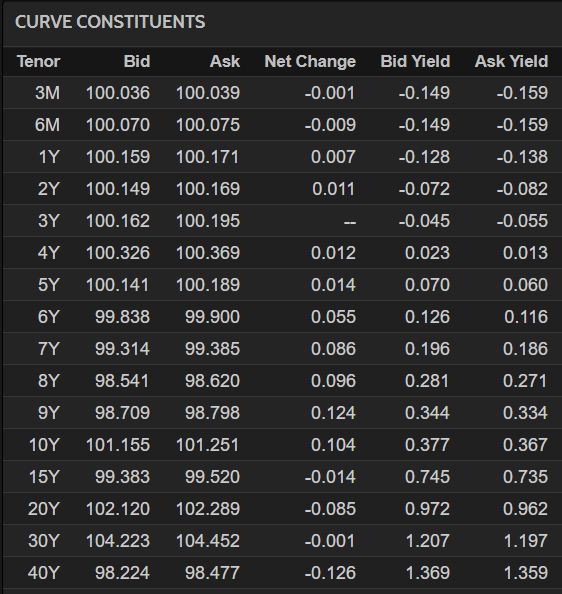Click the 10Y bid yield 0.377
The width and height of the screenshot is (562, 594).
[x=428, y=445]
